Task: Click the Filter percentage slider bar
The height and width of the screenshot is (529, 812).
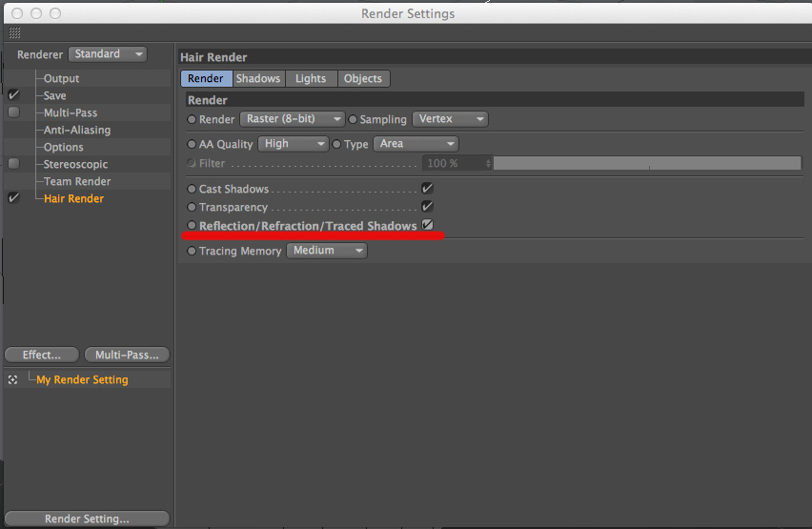Action: [x=646, y=163]
